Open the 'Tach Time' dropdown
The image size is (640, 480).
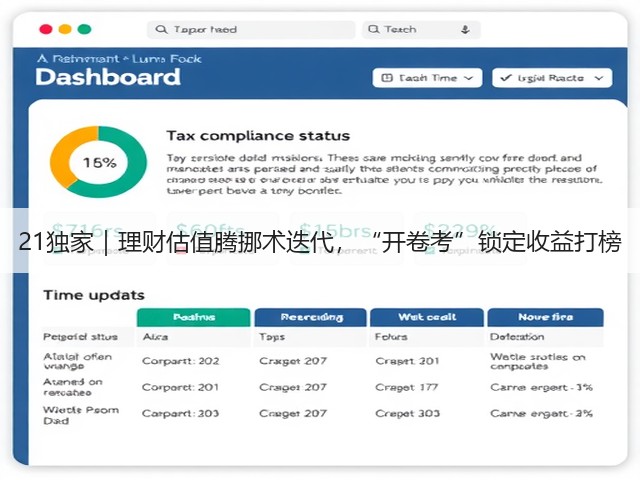[x=427, y=78]
